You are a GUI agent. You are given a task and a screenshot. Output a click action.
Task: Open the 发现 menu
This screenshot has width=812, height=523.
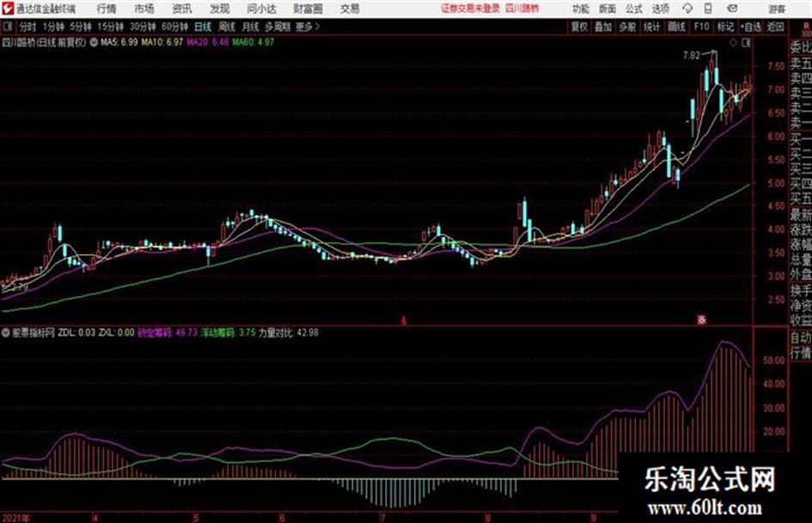pos(220,9)
